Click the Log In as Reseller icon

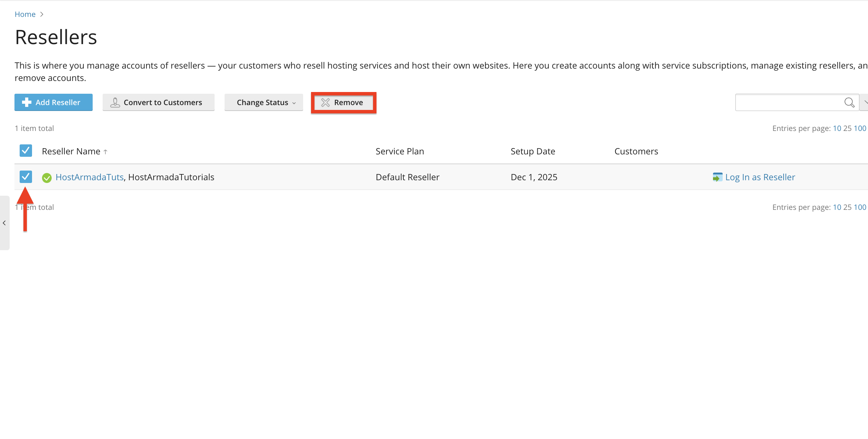[x=717, y=177]
